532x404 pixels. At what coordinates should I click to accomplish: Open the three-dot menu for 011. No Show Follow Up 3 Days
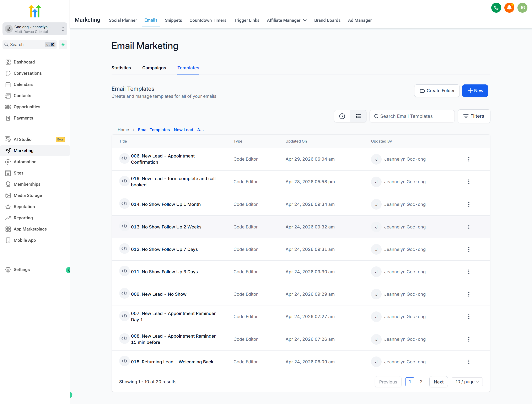pyautogui.click(x=468, y=271)
